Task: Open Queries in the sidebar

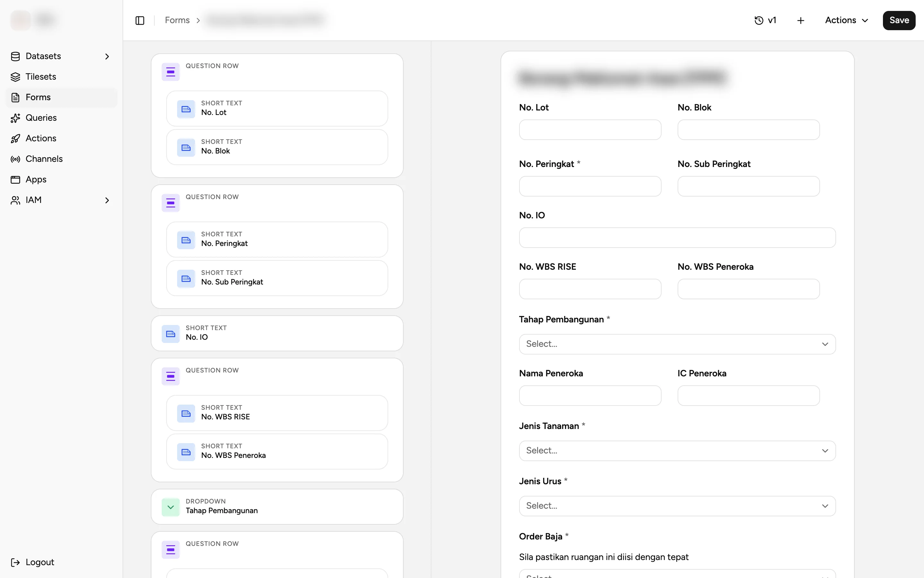Action: tap(61, 118)
